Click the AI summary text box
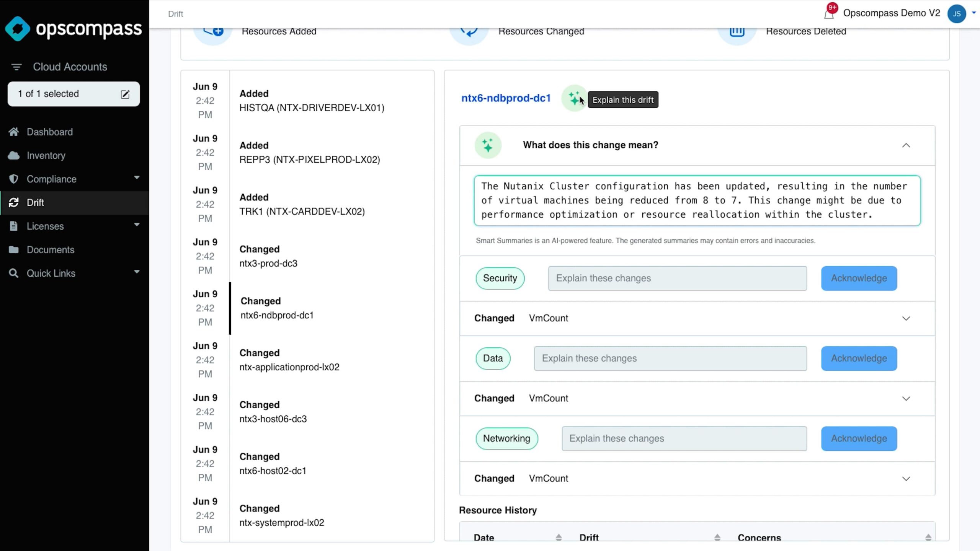 click(697, 201)
